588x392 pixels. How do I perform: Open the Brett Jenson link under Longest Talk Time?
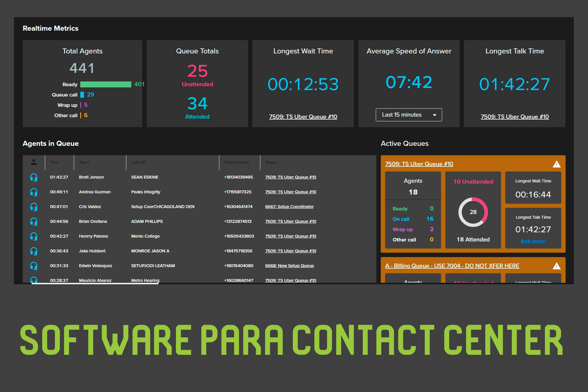pos(533,241)
